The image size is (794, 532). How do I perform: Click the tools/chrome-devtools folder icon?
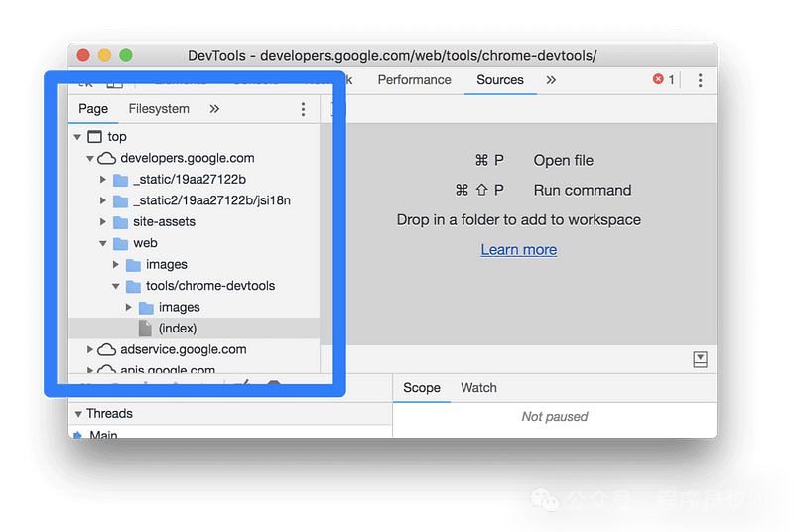coord(133,286)
